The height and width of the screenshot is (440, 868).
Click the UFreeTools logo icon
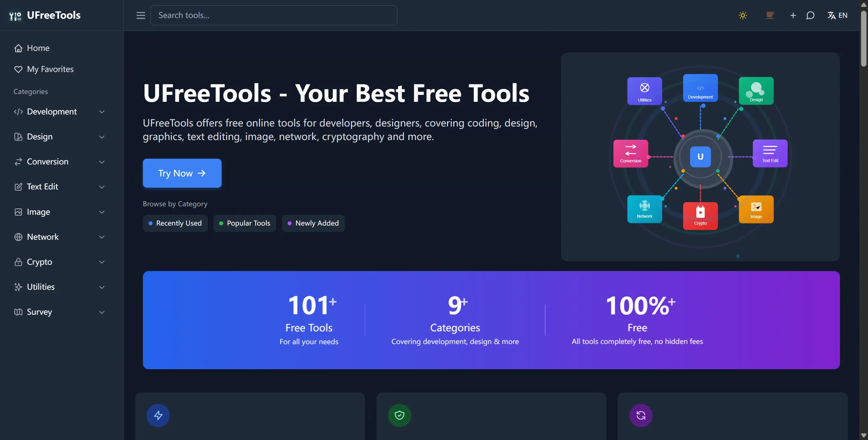15,15
